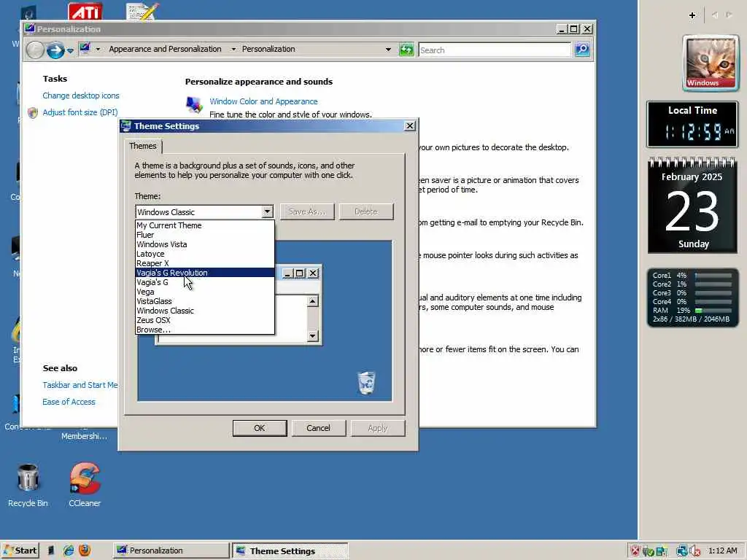Click the Local Time clock gadget
This screenshot has height=560, width=747.
coord(692,124)
